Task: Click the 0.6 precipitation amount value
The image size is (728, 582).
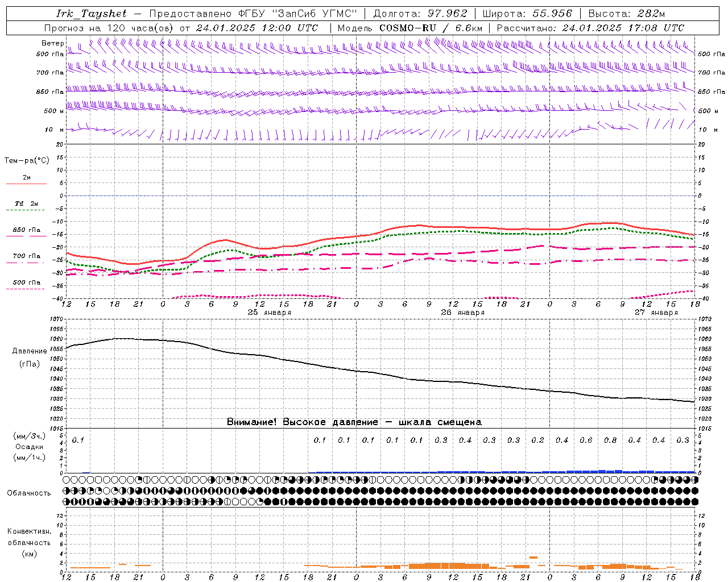Action: (x=586, y=440)
